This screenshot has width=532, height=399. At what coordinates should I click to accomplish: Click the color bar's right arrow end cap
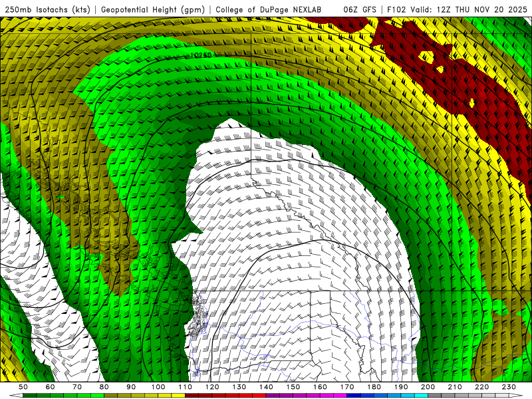pyautogui.click(x=516, y=396)
